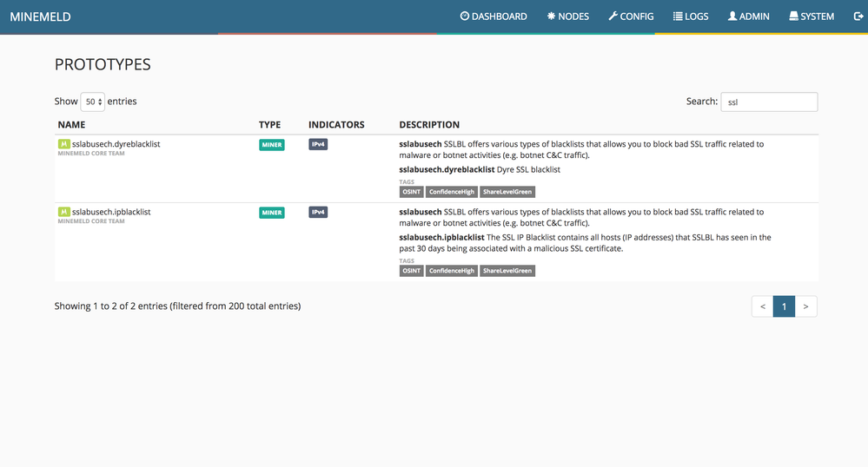This screenshot has height=467, width=868.
Task: Click the MINER badge of the ipblacklist row
Action: pyautogui.click(x=272, y=213)
